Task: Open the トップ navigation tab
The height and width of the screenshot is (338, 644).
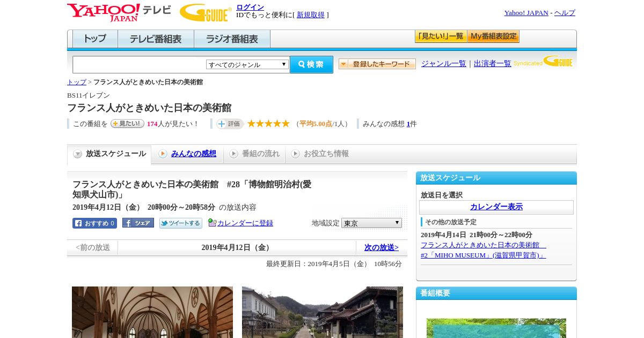Action: (x=95, y=39)
